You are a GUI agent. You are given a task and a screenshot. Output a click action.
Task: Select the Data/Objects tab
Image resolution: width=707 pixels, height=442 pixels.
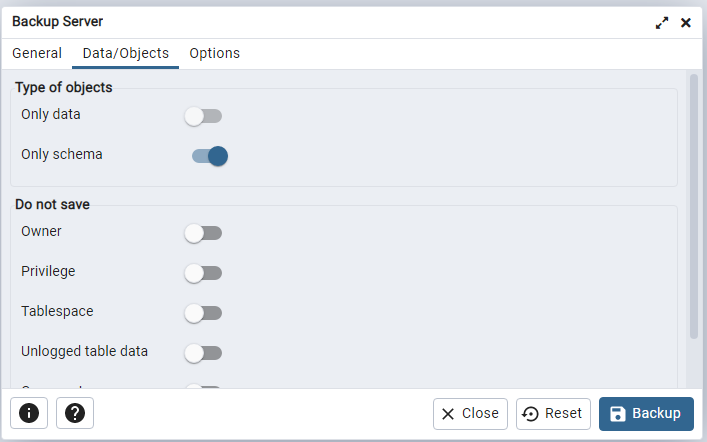(x=126, y=53)
